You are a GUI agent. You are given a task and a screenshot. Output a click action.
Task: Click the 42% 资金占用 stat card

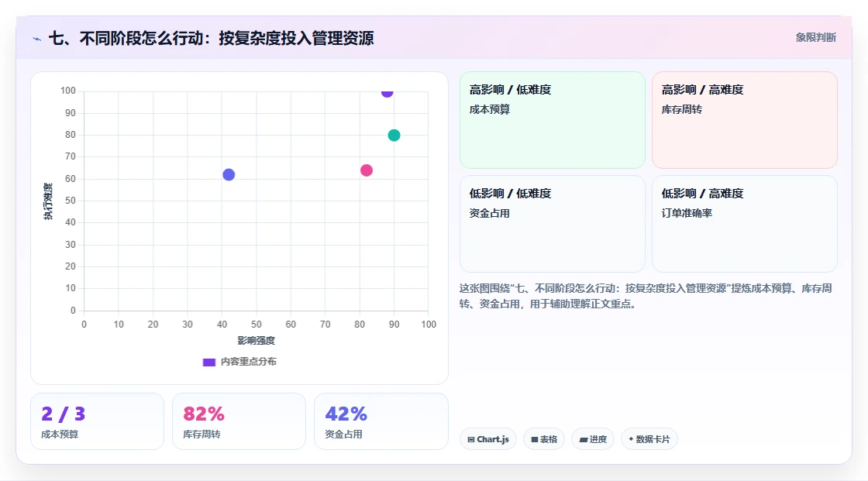[381, 422]
